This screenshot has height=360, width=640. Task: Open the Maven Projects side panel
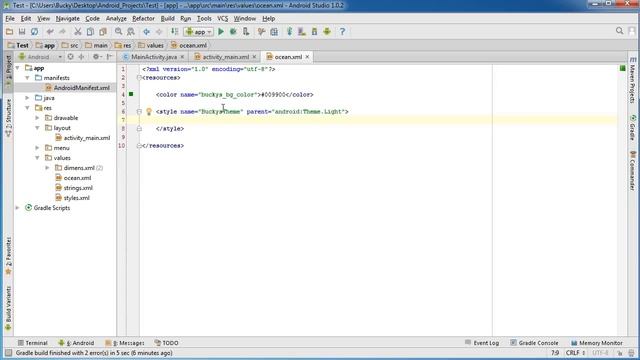click(633, 80)
